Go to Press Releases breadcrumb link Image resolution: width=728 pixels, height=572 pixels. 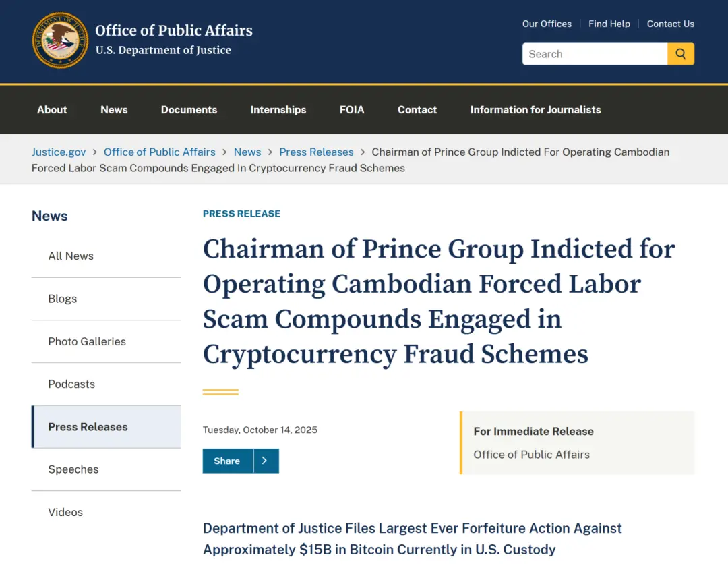tap(316, 152)
